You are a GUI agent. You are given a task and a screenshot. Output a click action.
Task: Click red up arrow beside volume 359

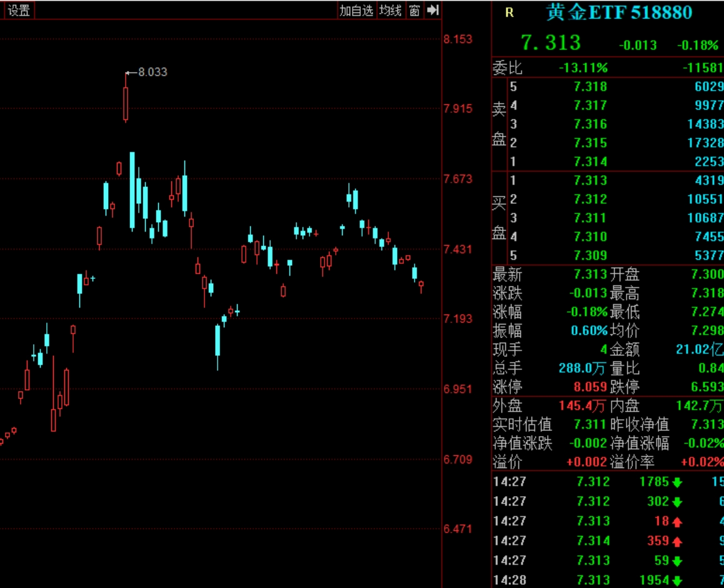(x=677, y=542)
